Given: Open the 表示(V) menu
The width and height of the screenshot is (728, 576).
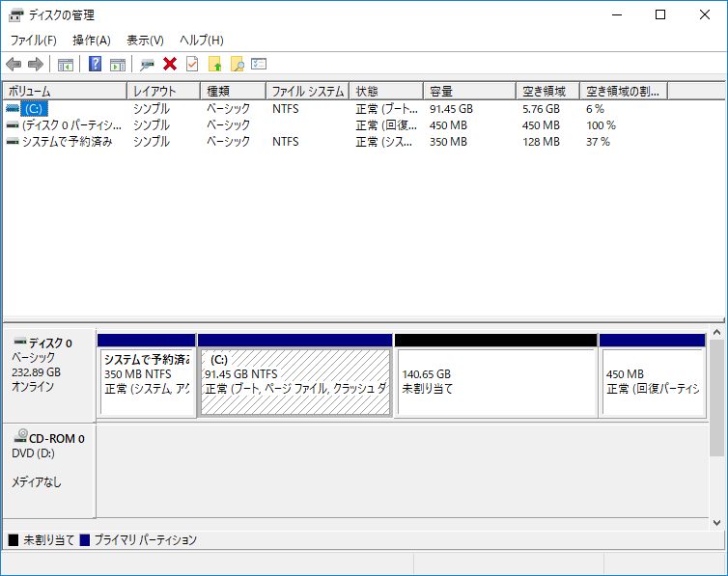Looking at the screenshot, I should 146,41.
